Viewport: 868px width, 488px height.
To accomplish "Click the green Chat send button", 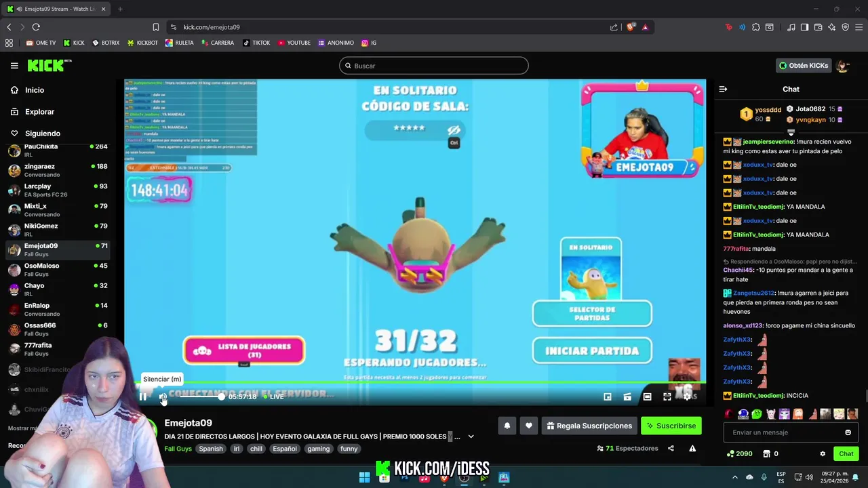I will 846,453.
